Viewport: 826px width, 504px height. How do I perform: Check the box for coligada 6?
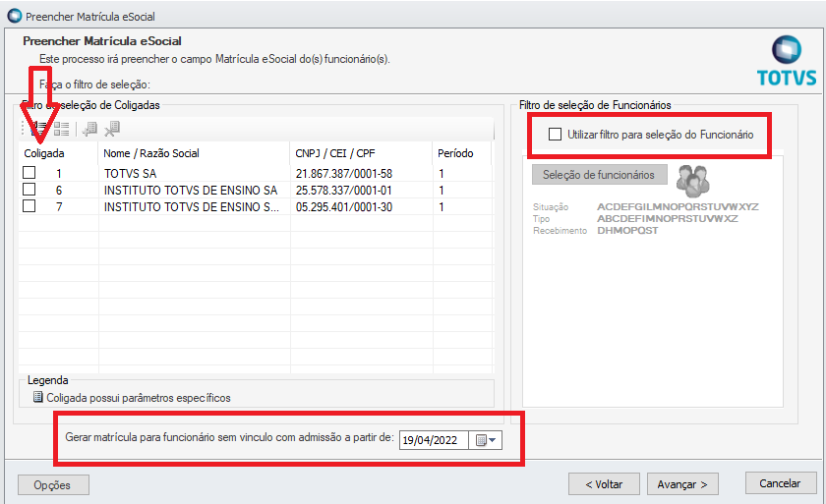tap(29, 190)
